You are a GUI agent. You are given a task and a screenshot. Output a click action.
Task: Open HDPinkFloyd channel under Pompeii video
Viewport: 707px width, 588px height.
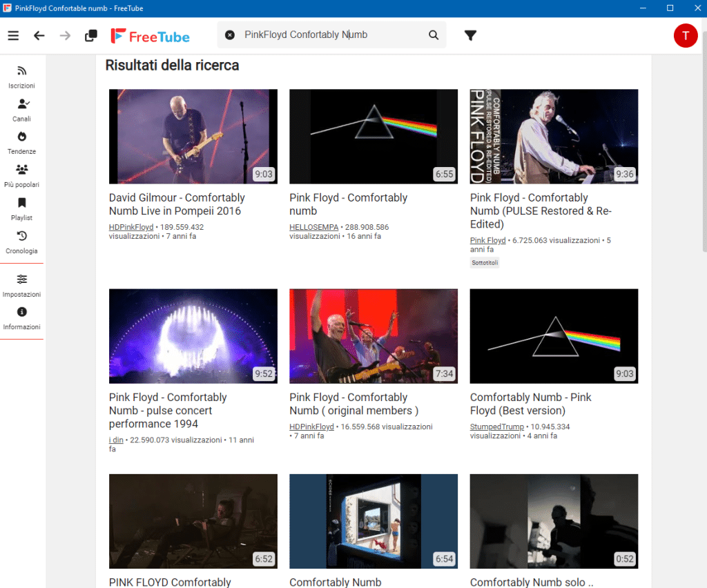[x=131, y=227]
